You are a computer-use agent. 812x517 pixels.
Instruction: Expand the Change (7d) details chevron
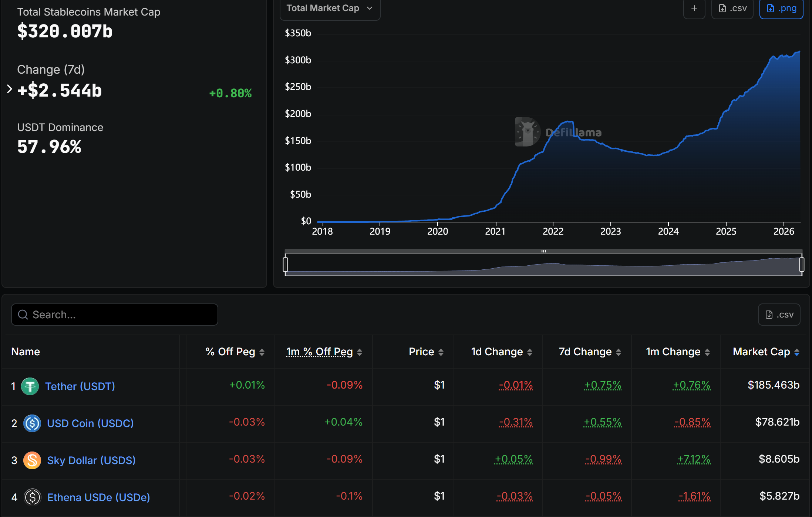coord(10,89)
